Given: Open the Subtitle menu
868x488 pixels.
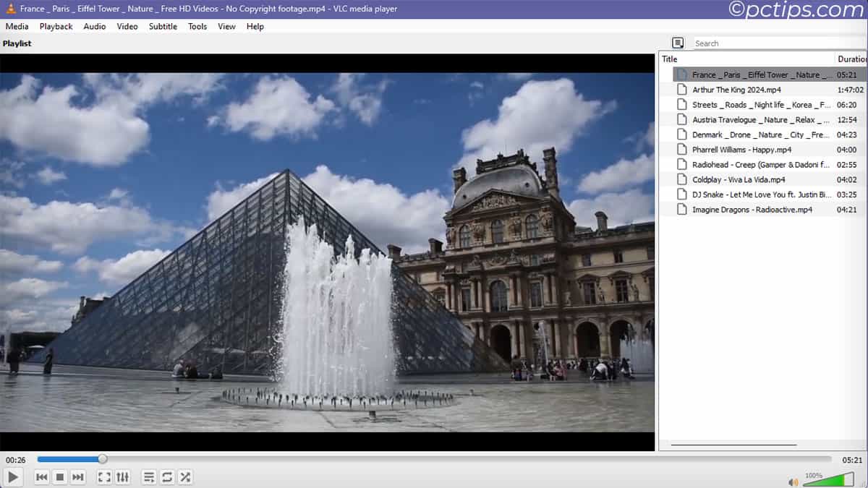Looking at the screenshot, I should pos(162,26).
